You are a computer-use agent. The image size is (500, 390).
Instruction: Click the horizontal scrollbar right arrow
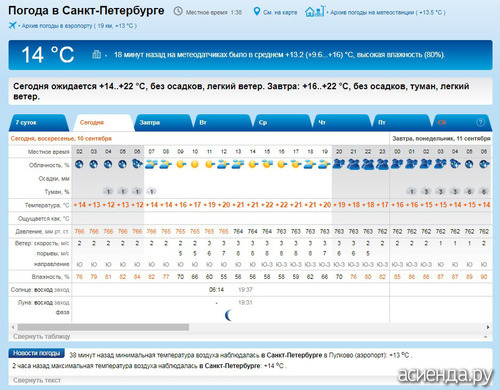(488, 327)
